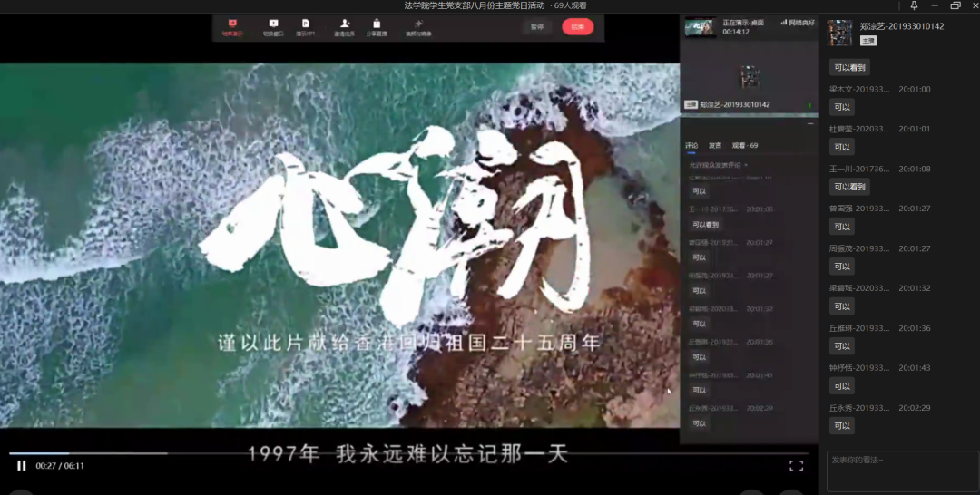Click the sender row with timestamp 20:01:01
Image resolution: width=980 pixels, height=495 pixels.
pyautogui.click(x=880, y=130)
